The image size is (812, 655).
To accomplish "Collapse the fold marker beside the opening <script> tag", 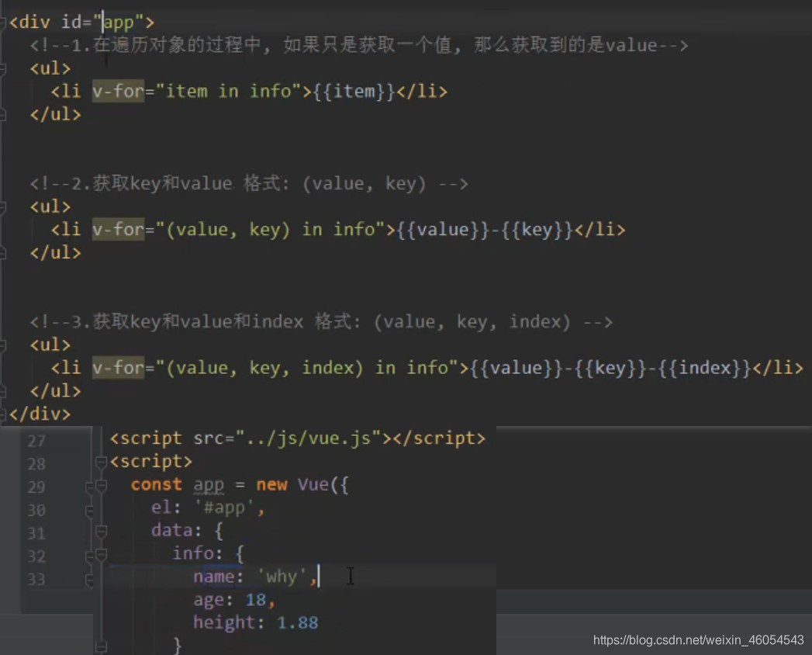I will (x=101, y=461).
